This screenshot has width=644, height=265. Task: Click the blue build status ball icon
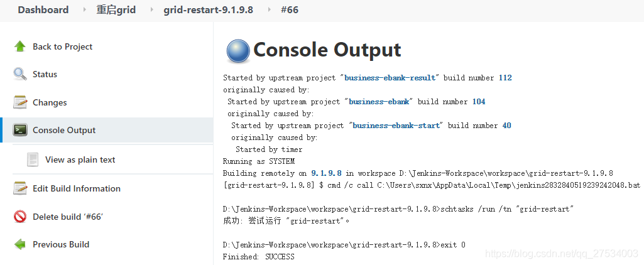coord(237,51)
